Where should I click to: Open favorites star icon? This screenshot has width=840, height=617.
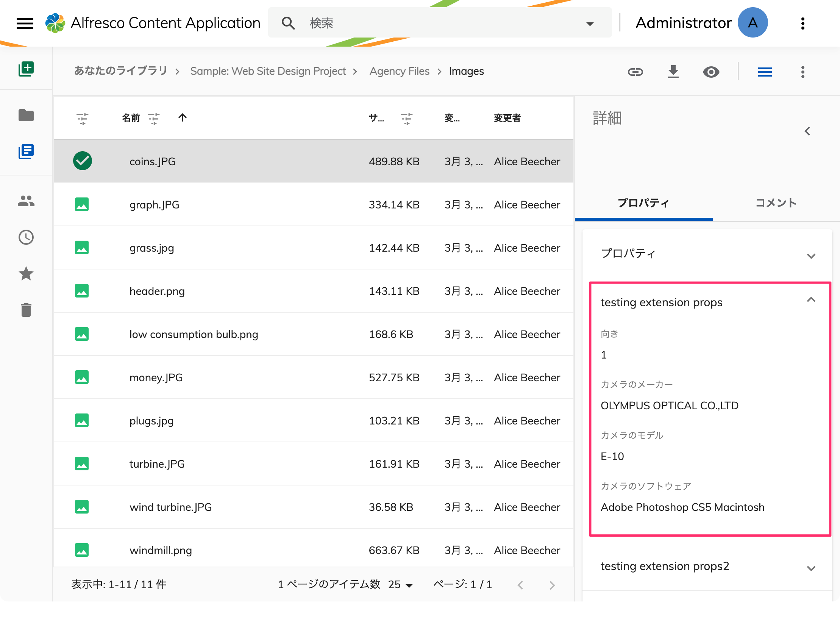coord(26,274)
